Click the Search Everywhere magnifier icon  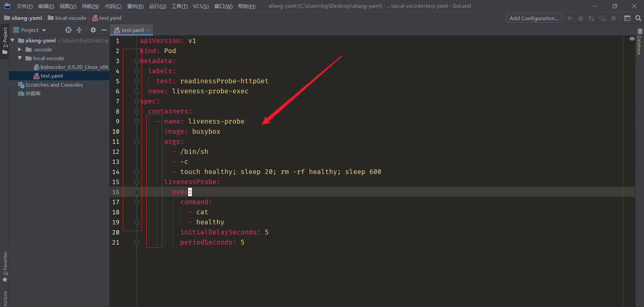[638, 18]
